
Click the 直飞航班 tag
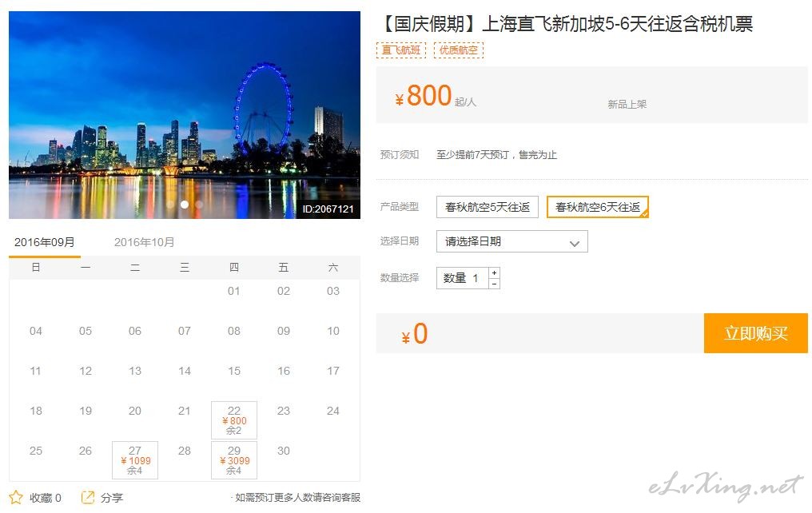[x=401, y=50]
